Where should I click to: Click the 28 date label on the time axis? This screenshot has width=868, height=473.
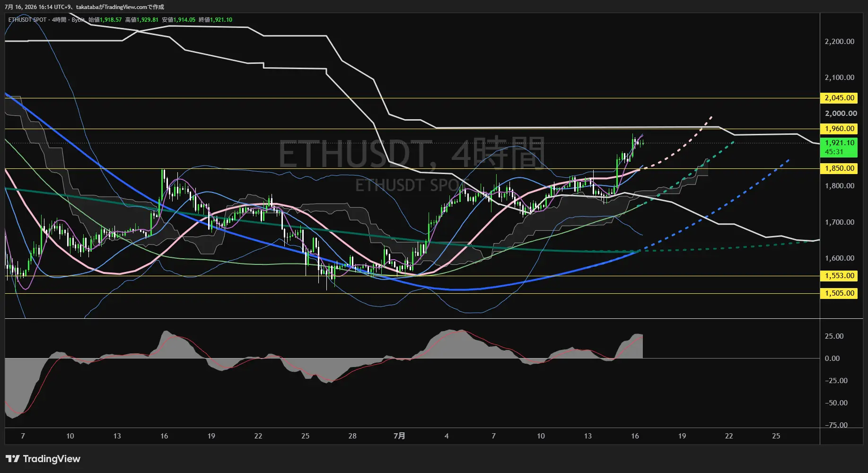coord(352,436)
